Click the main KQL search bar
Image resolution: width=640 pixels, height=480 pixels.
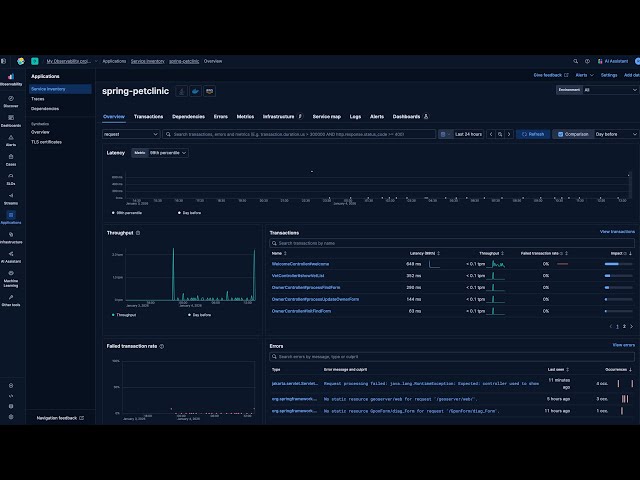coord(299,134)
